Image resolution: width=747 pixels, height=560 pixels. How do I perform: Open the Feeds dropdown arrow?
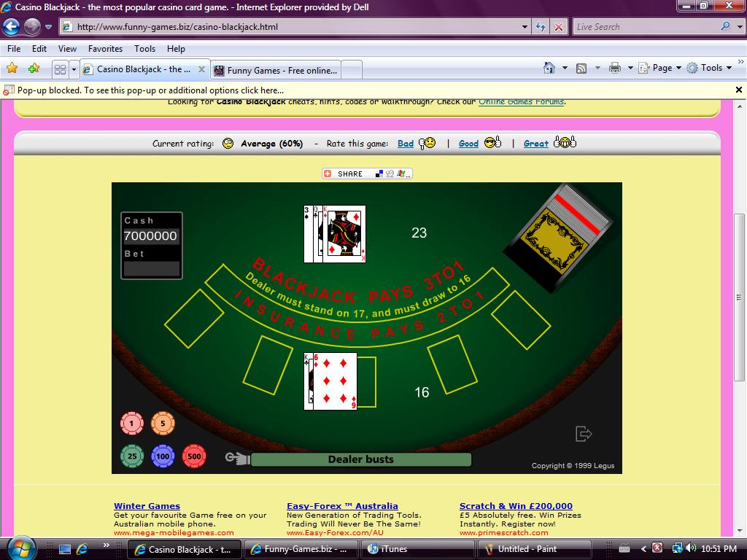[597, 68]
